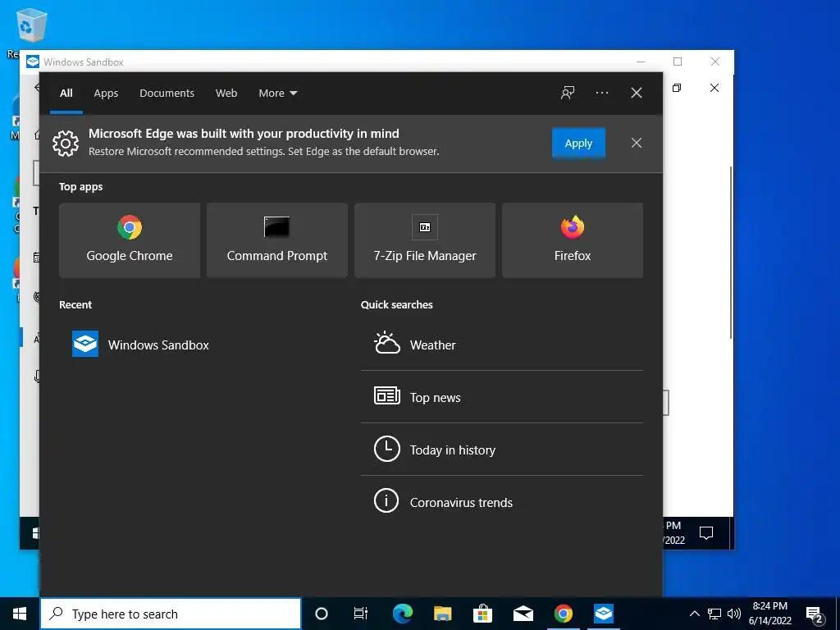Open the notification icon inside Windows Sandbox
Image resolution: width=840 pixels, height=630 pixels.
[x=706, y=533]
